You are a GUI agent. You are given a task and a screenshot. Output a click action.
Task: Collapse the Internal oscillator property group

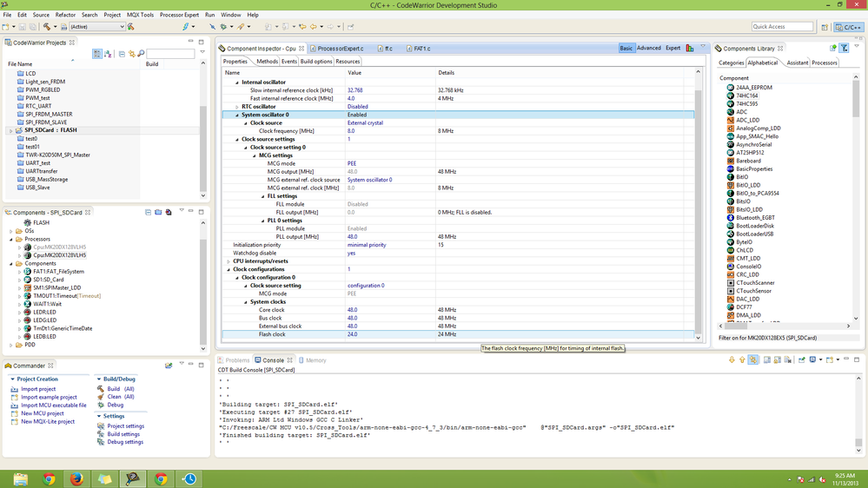pos(237,82)
